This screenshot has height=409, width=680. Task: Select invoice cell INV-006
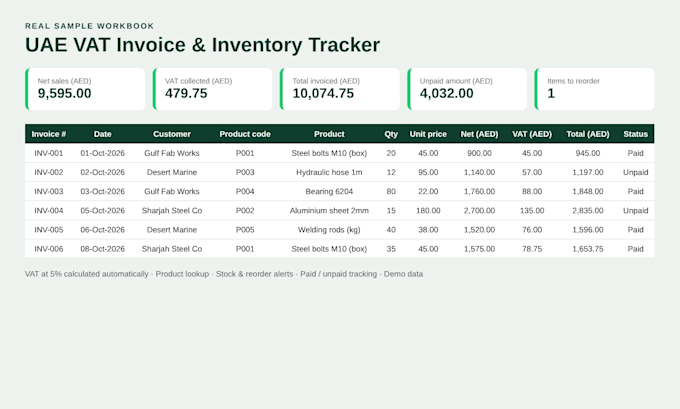(49, 249)
